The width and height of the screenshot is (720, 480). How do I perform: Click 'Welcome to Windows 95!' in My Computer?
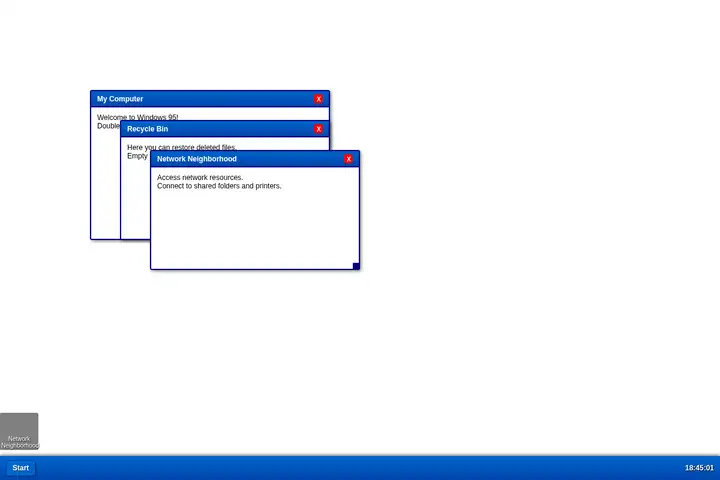pos(137,117)
